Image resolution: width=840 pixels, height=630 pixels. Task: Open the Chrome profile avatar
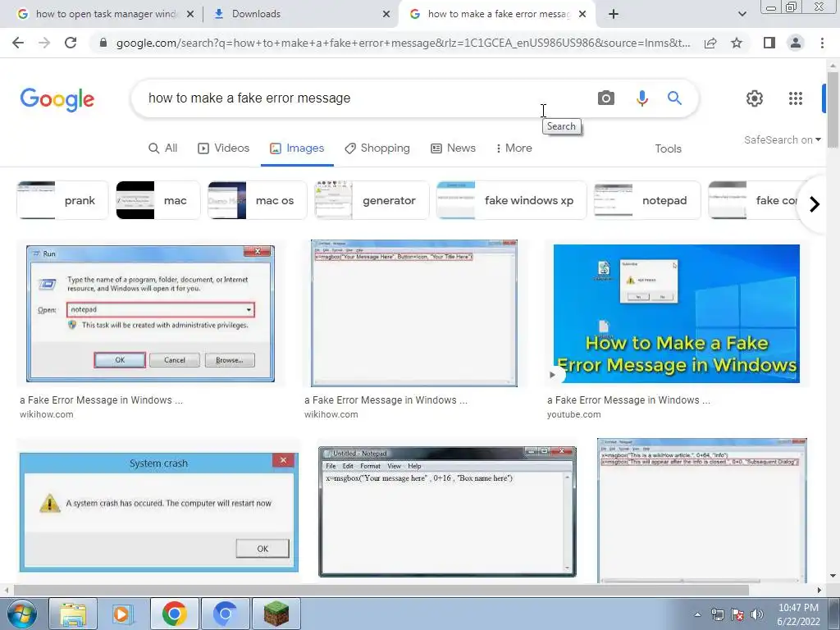point(796,43)
